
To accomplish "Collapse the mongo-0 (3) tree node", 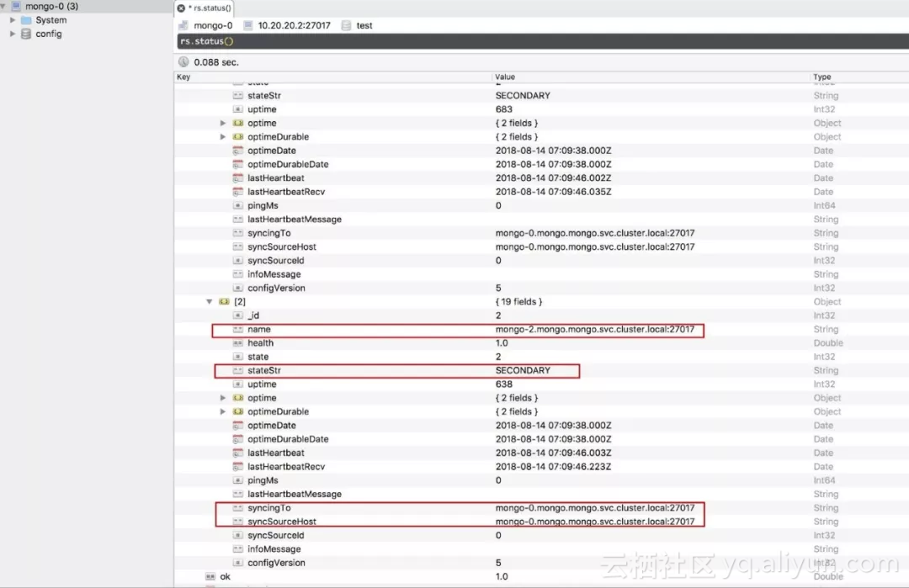I will [3, 6].
